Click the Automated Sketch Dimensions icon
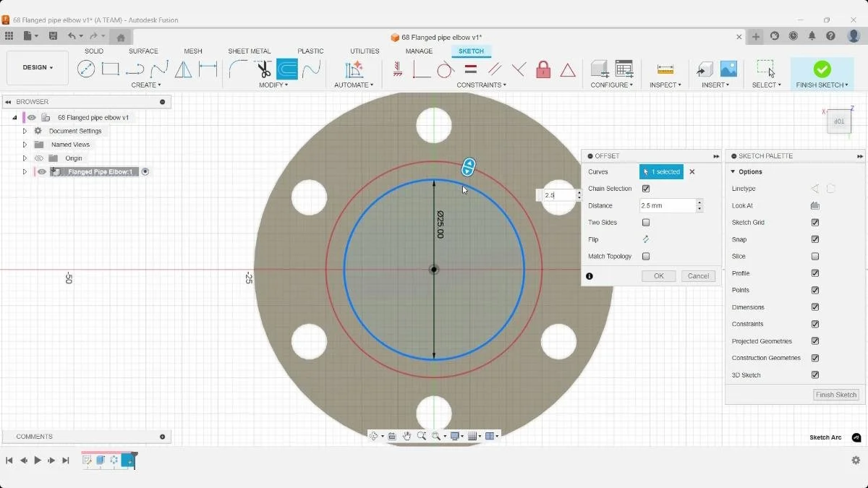Viewport: 868px width, 488px height. 354,69
